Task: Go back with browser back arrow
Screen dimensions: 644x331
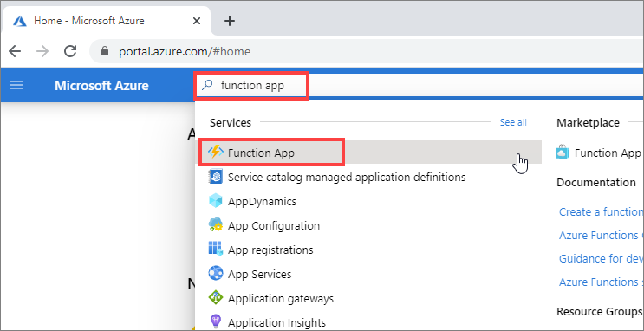Action: (15, 51)
